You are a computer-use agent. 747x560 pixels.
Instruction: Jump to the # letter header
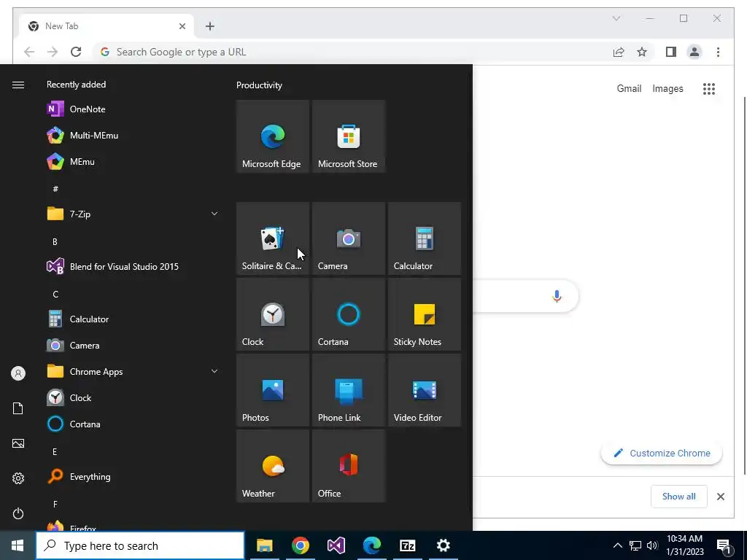tap(55, 189)
